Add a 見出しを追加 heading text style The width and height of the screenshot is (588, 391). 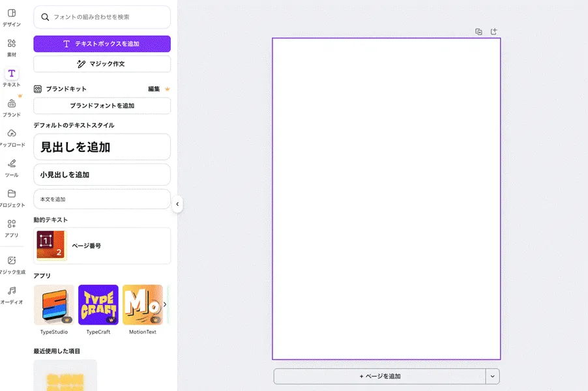coord(102,147)
